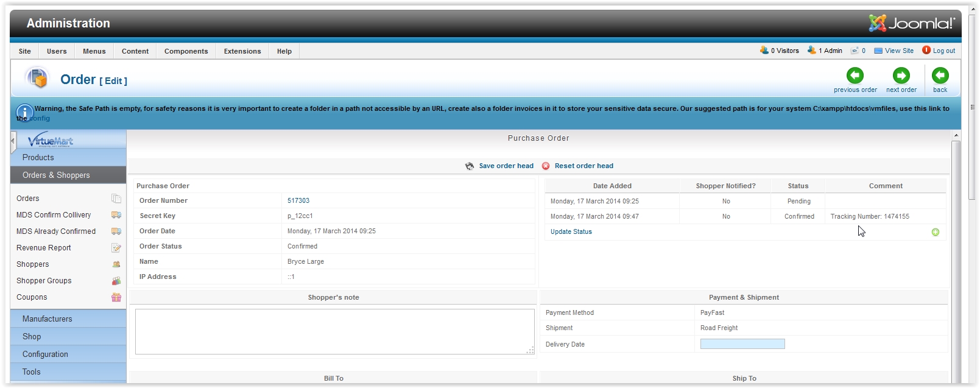Click the red Reset order head icon
980x388 pixels.
pos(546,166)
